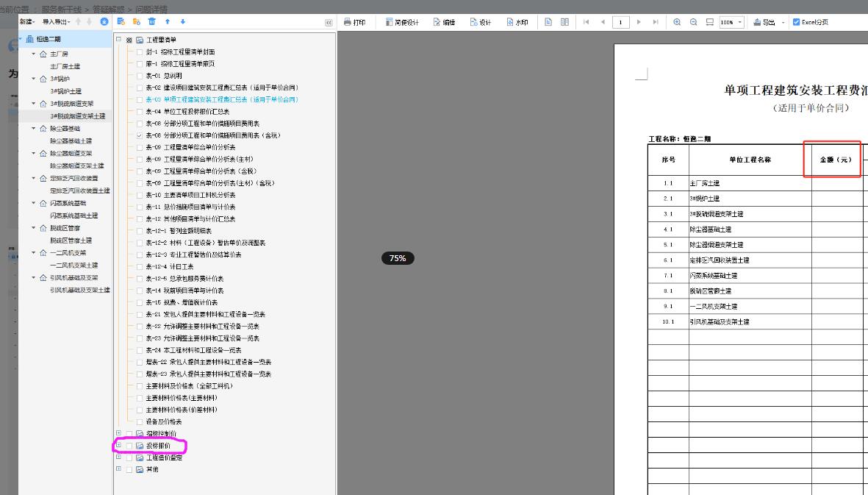Open report 表-03 单项工程建筑安装工程费汇总表
This screenshot has height=495, width=868.
(222, 100)
